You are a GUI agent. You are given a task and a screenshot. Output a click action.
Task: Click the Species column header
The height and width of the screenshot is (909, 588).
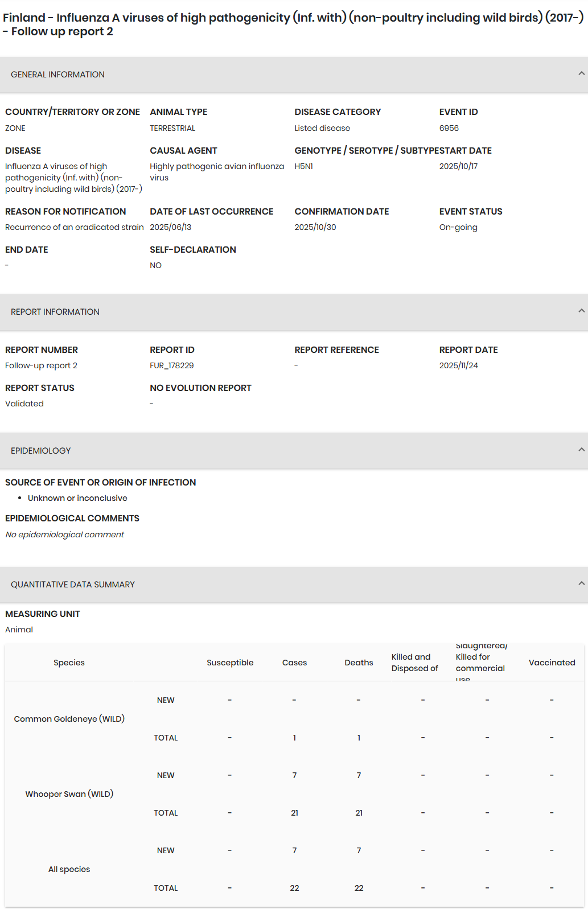(x=69, y=663)
